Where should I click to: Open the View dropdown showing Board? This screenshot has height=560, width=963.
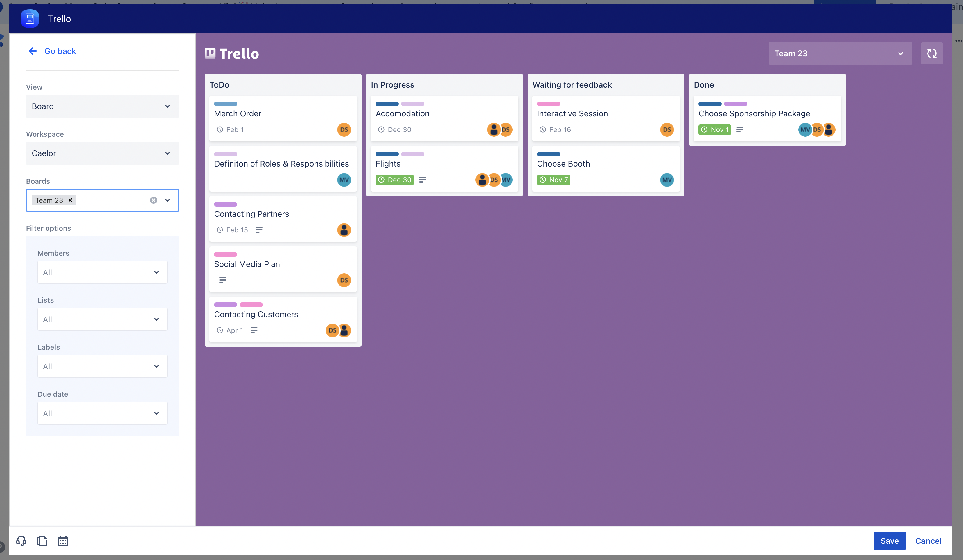coord(103,106)
